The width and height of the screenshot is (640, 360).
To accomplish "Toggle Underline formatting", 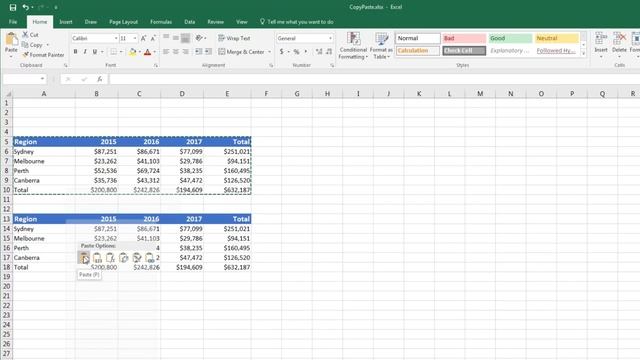I will click(95, 52).
